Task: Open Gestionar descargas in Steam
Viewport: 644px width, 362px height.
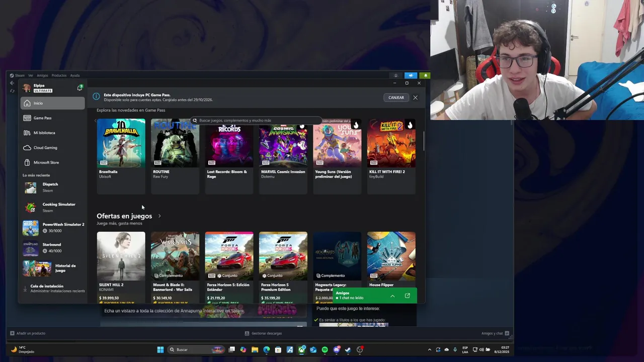Action: point(263,333)
